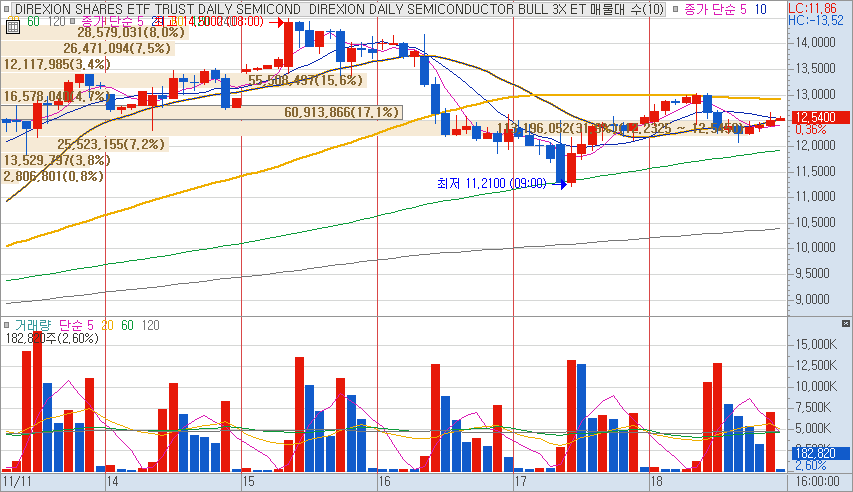Click the 17 date label on time axis
This screenshot has width=853, height=492.
coord(521,482)
